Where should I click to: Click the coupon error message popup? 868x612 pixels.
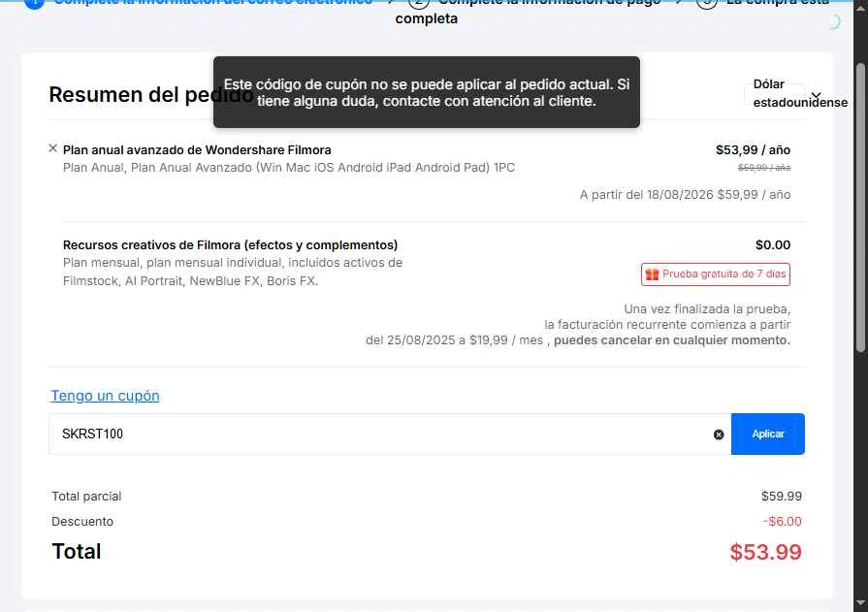click(427, 92)
